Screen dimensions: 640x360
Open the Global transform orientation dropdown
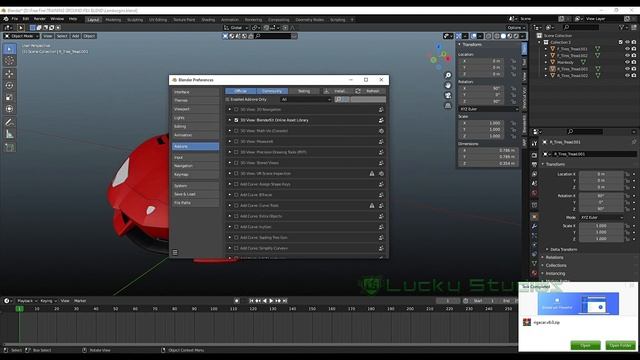[236, 28]
